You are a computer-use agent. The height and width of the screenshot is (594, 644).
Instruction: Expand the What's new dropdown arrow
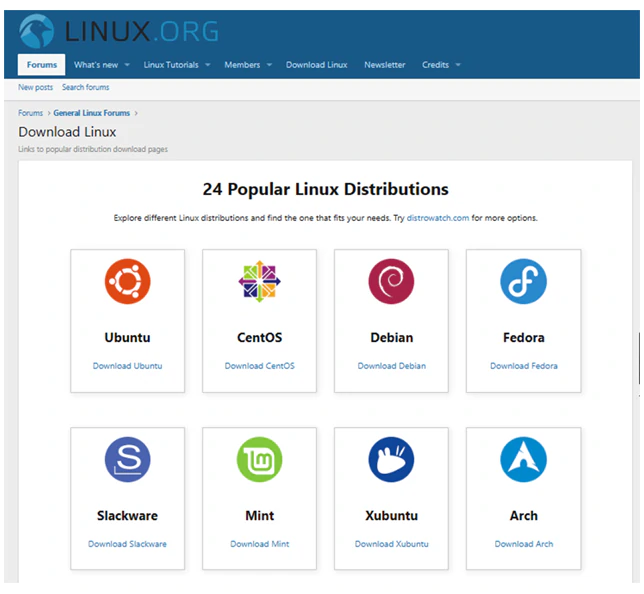[x=127, y=65]
